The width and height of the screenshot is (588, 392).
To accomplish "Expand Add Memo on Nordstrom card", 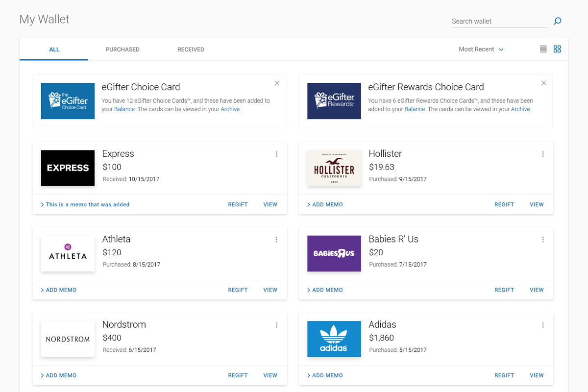I will click(x=58, y=375).
